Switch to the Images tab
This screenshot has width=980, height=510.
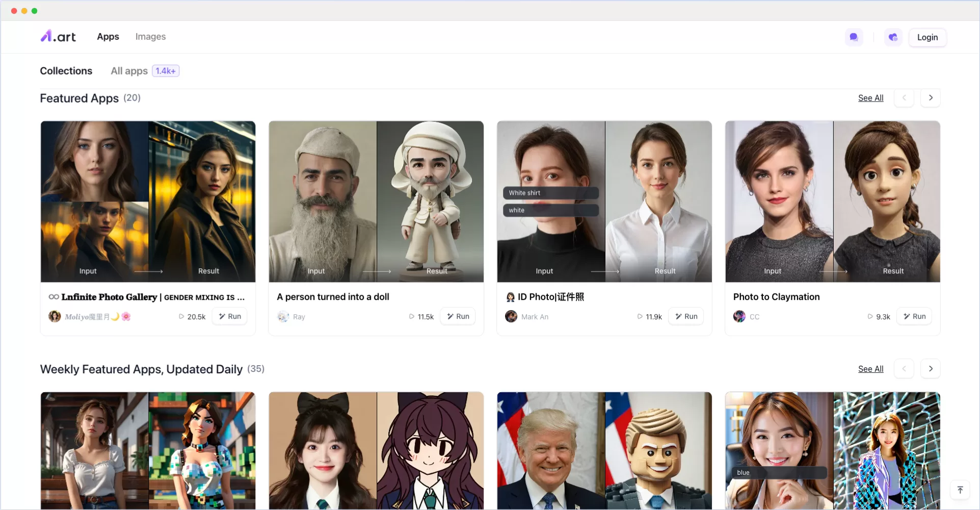(150, 37)
